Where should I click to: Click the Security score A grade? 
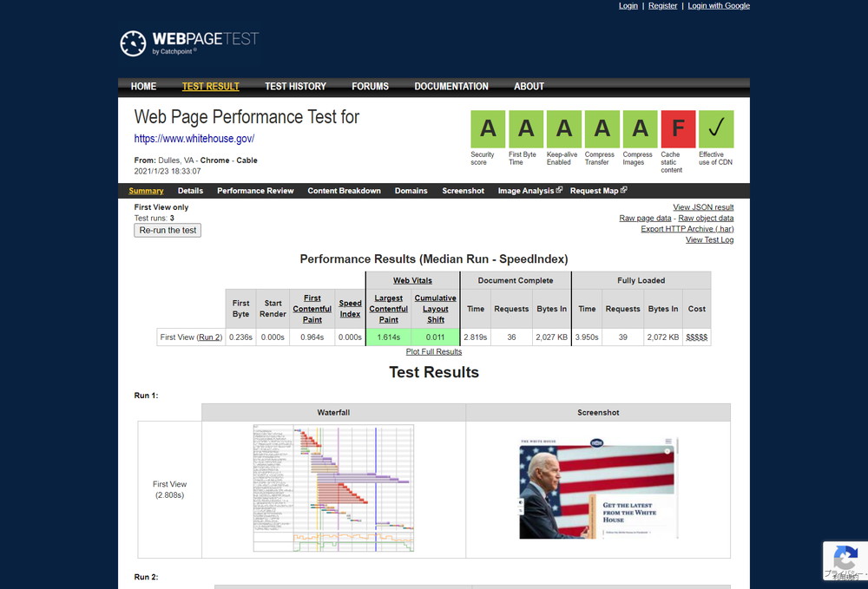tap(488, 129)
